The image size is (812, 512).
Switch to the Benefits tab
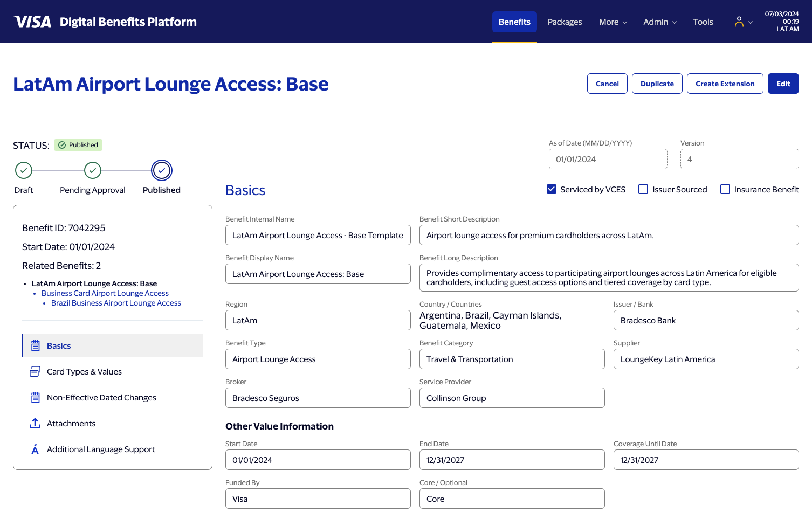pyautogui.click(x=514, y=22)
